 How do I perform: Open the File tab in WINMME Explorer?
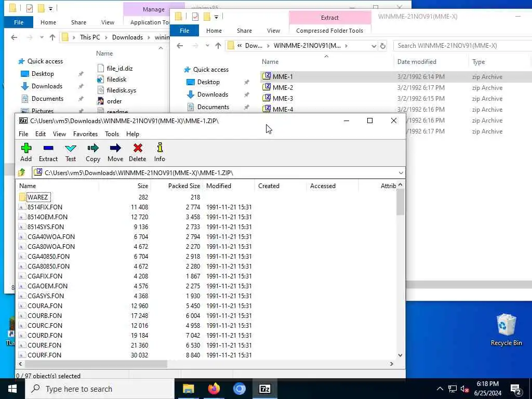pos(184,31)
